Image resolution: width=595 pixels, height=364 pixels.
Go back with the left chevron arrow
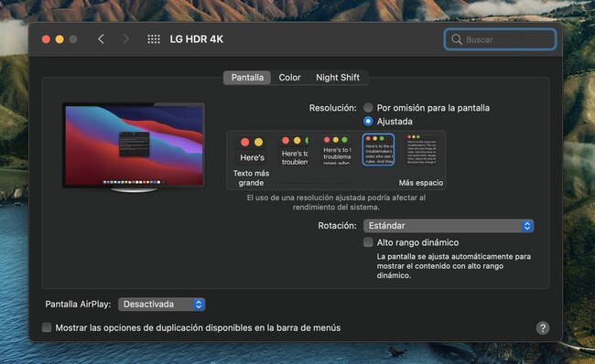click(101, 39)
